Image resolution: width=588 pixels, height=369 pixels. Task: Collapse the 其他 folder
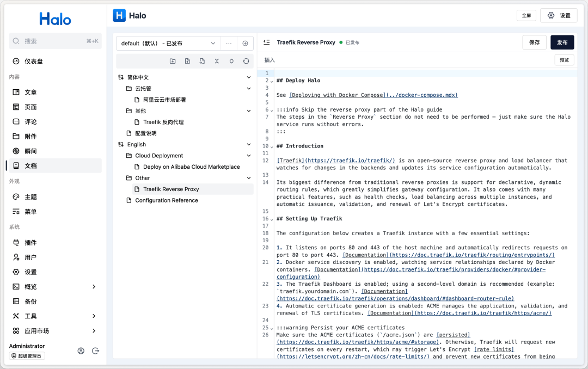pyautogui.click(x=249, y=111)
